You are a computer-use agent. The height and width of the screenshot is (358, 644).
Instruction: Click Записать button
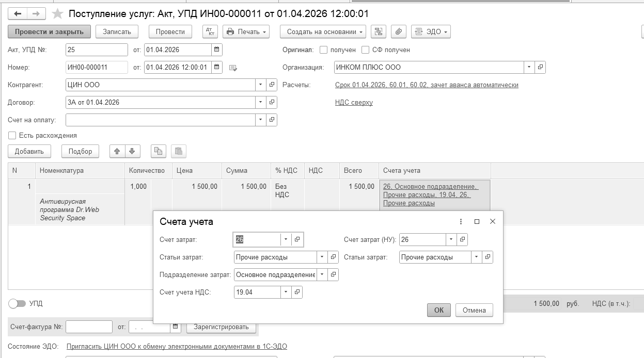117,31
